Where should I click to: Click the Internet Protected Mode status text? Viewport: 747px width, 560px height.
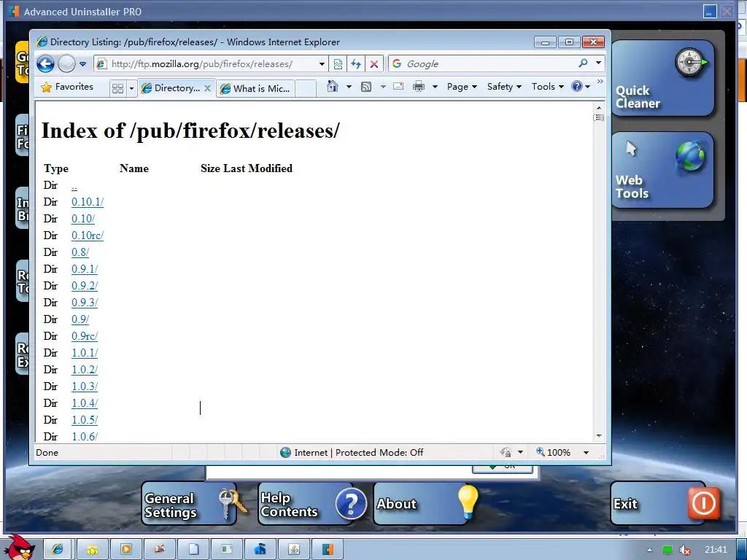point(358,452)
